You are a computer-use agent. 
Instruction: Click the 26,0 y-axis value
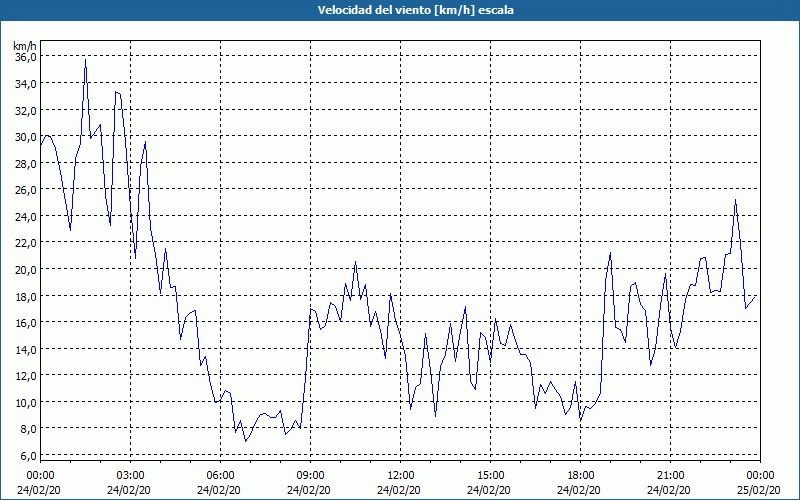tap(26, 190)
